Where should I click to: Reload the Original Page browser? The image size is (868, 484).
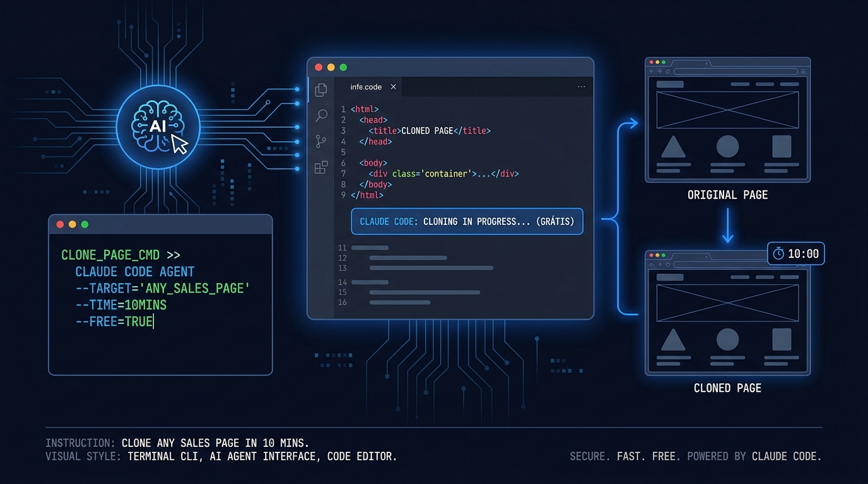(x=668, y=72)
